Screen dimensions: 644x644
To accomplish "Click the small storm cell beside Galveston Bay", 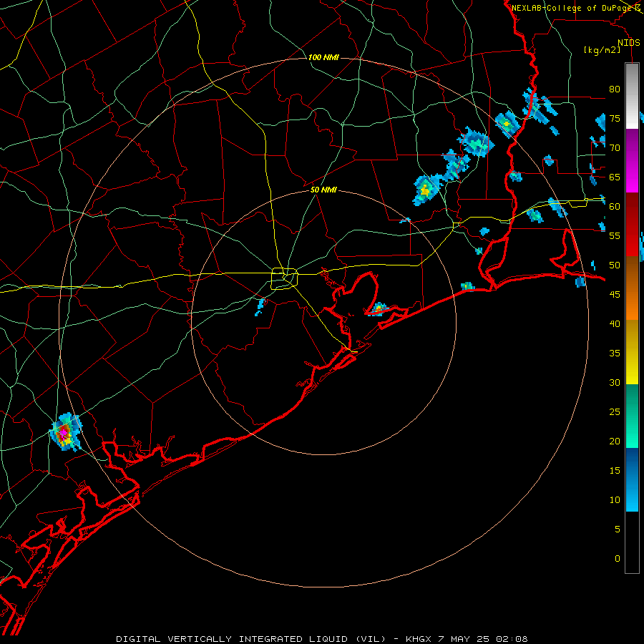I will click(379, 308).
